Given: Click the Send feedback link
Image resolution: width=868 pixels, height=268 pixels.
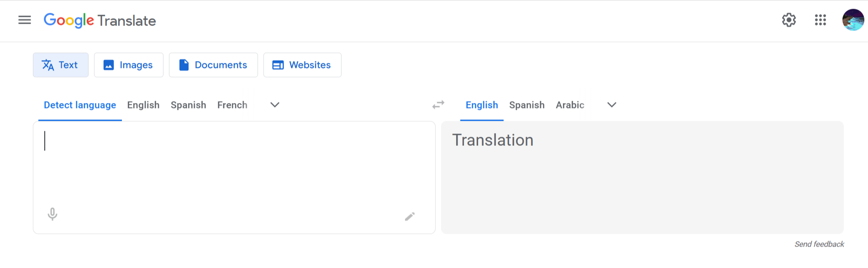Looking at the screenshot, I should pos(819,244).
